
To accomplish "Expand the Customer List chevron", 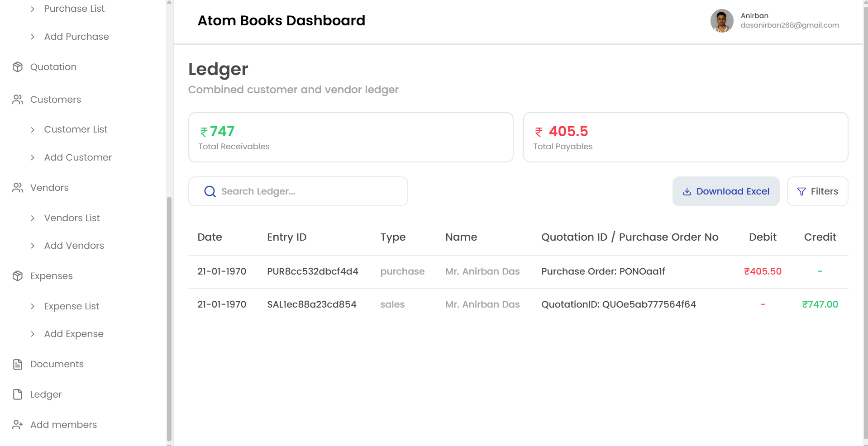I will coord(33,130).
